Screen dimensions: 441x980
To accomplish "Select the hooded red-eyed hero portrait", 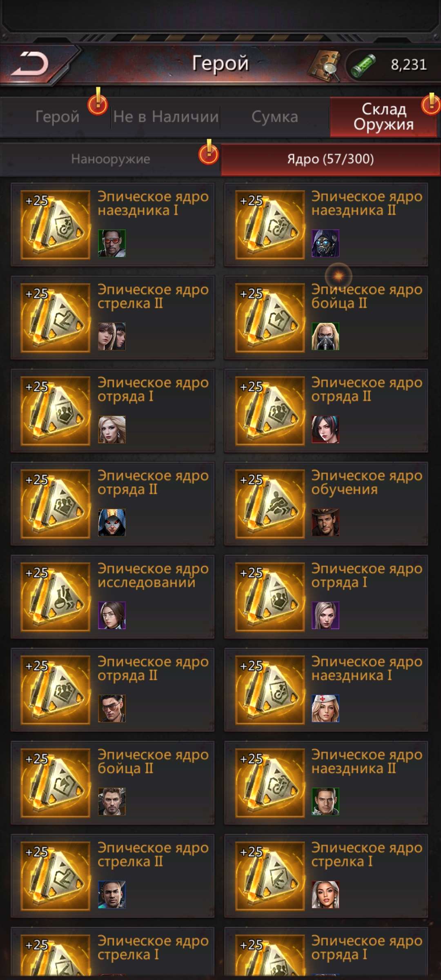I will coord(112,522).
